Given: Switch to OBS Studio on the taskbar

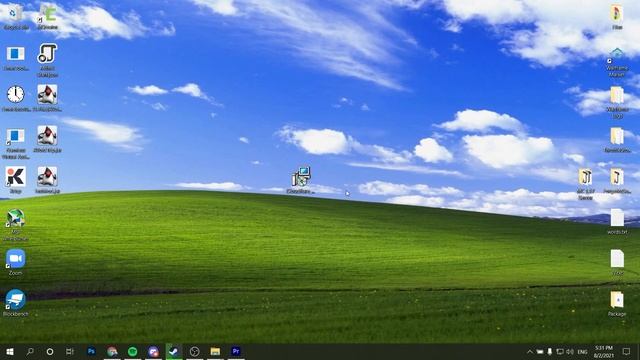Looking at the screenshot, I should click(x=195, y=351).
